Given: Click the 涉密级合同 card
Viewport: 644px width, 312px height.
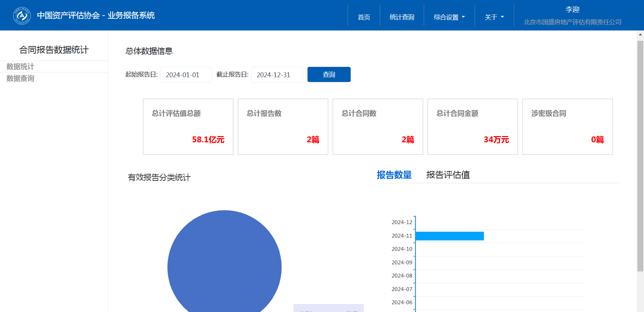Looking at the screenshot, I should tap(567, 127).
